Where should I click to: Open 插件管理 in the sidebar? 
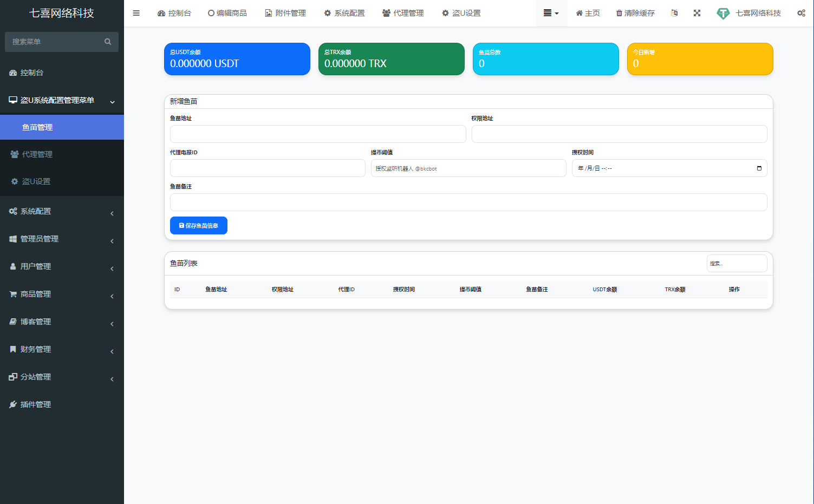[36, 405]
